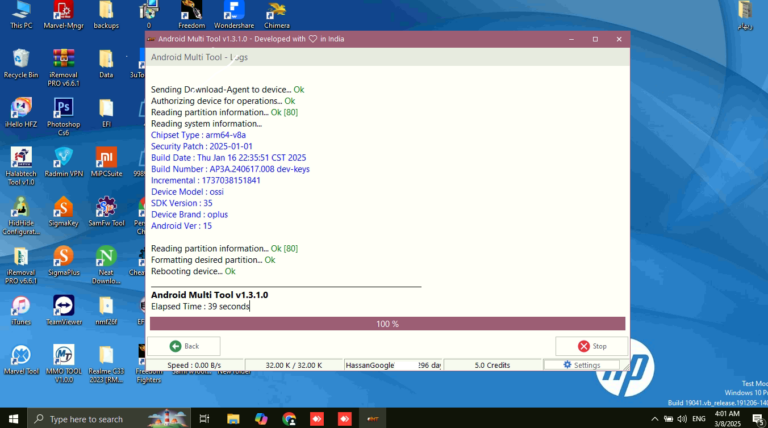
Task: Click the volume speaker tray icon
Action: coord(682,419)
